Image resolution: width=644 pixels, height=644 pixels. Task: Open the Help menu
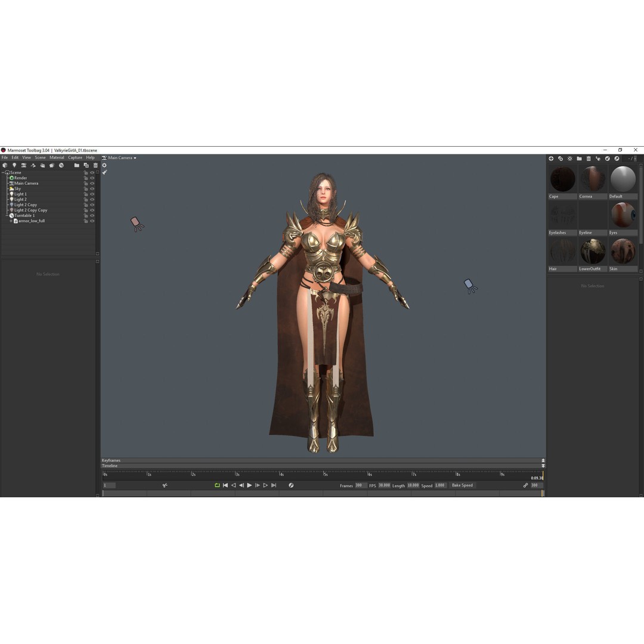pyautogui.click(x=91, y=157)
